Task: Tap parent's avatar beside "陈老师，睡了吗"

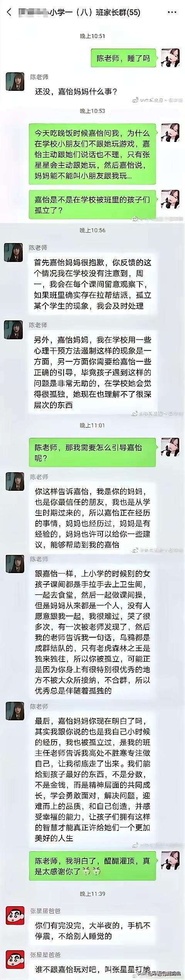Action: (x=170, y=58)
